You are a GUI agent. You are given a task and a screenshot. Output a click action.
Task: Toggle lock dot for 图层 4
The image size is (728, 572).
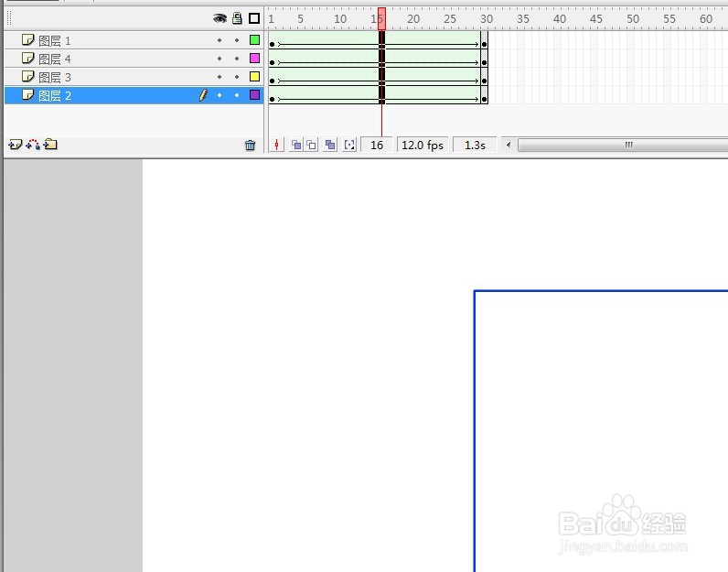[x=237, y=59]
